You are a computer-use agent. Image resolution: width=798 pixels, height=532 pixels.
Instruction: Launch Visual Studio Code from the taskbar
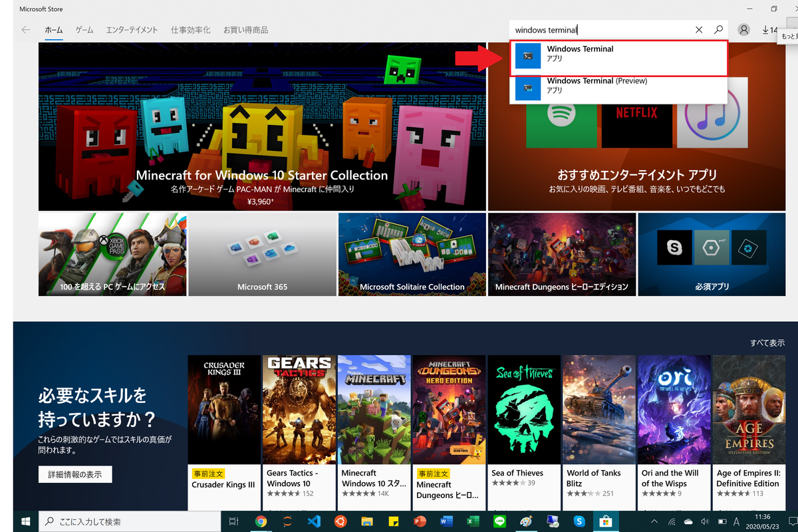tap(315, 521)
